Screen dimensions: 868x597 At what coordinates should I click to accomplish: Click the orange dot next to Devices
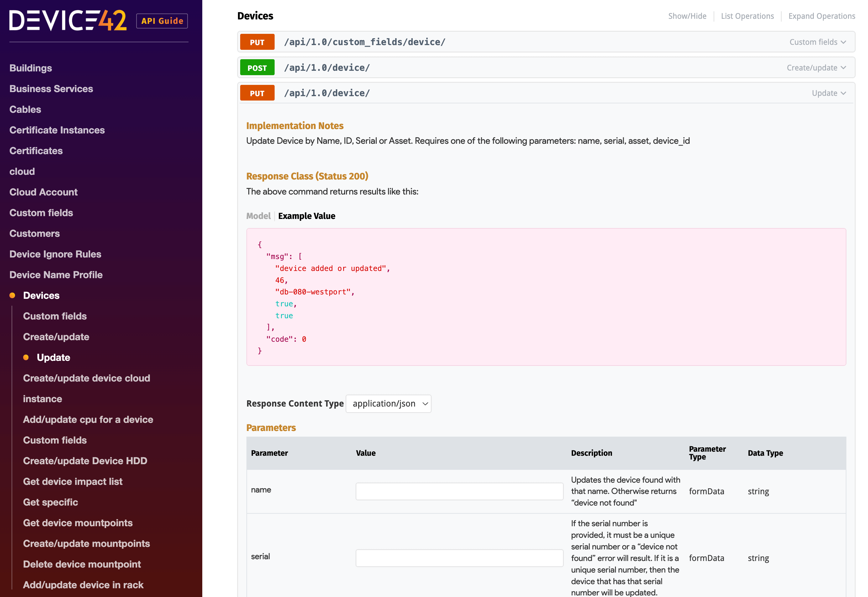point(12,295)
